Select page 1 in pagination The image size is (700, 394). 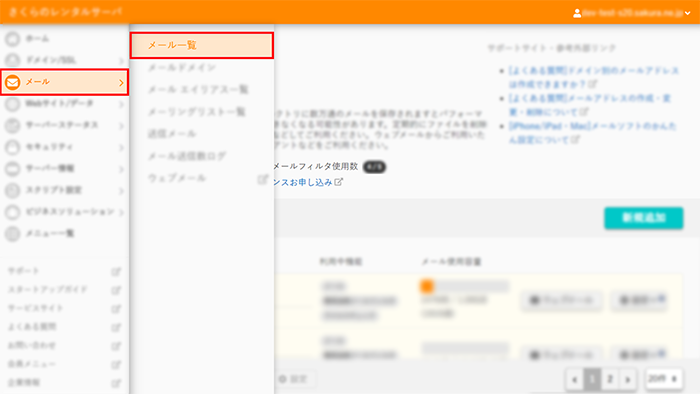pos(592,380)
